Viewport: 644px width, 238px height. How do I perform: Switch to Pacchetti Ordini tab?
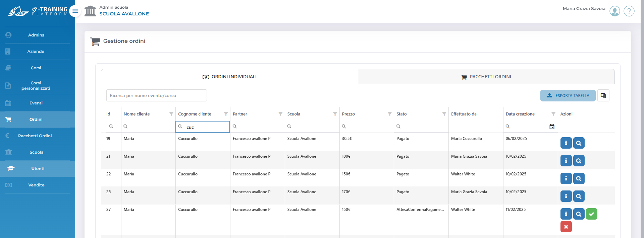click(486, 77)
